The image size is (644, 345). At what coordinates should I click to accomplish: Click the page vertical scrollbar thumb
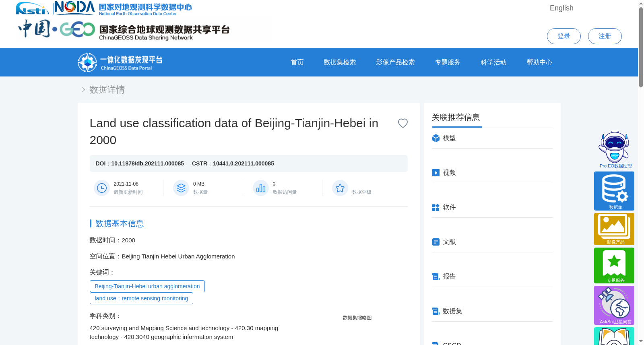coord(641,47)
